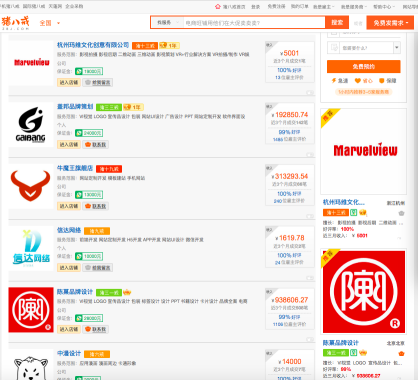The height and width of the screenshot is (380, 418).
Task: Click the 1年 crown badge beside 盖邦品牌策划
Action: (133, 107)
